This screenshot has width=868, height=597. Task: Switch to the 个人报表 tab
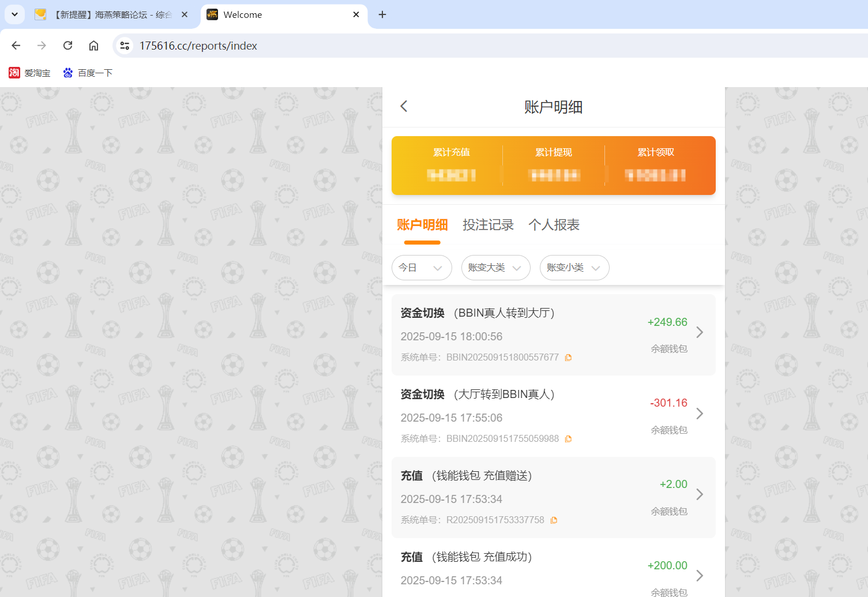[553, 225]
